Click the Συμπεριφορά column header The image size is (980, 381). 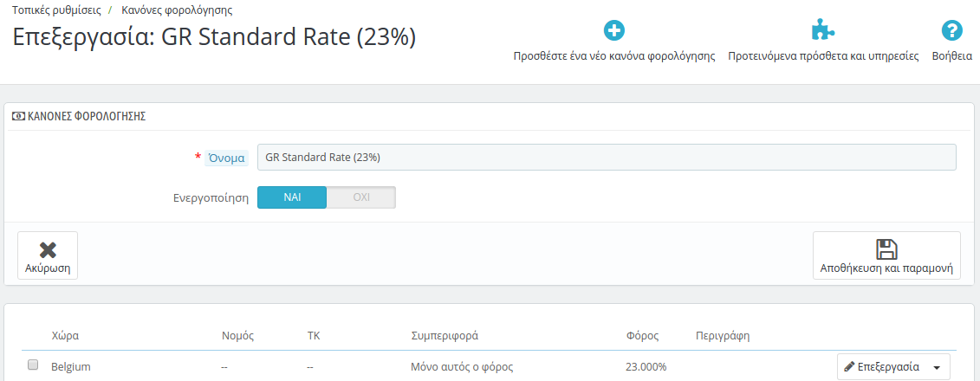pos(445,335)
